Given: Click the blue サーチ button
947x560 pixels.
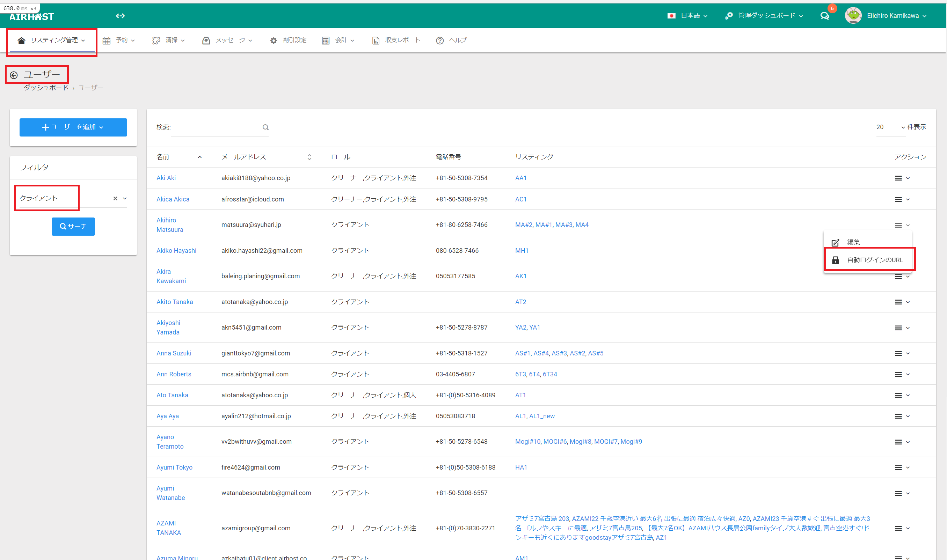Looking at the screenshot, I should pos(73,227).
